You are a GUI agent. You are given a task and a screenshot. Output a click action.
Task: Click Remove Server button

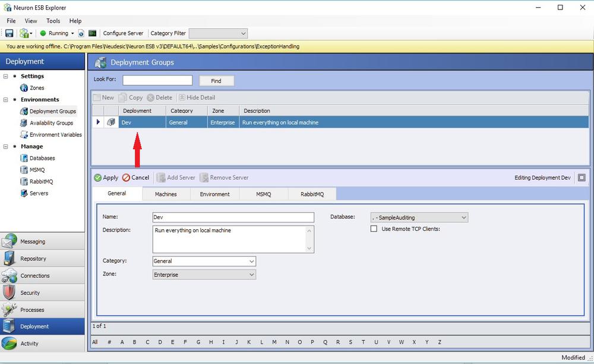(x=225, y=178)
